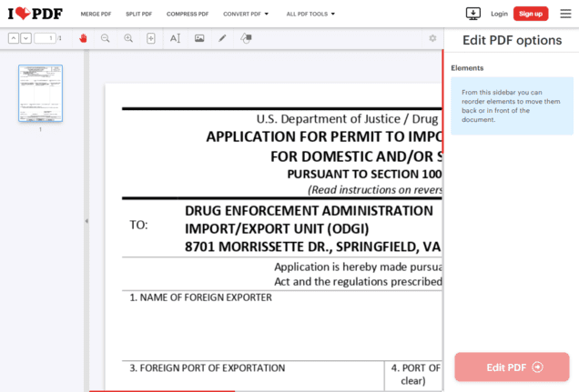The image size is (579, 392).
Task: Collapse the thumbnail sidebar panel
Action: (x=86, y=221)
